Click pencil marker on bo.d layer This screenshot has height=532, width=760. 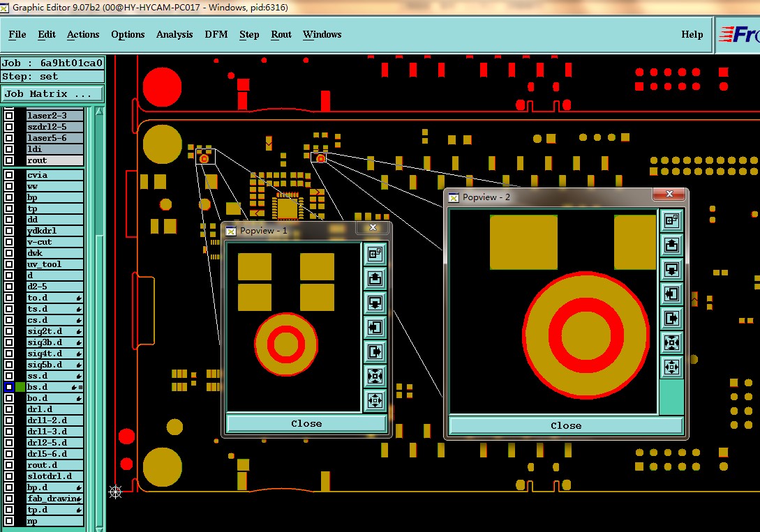pos(79,398)
